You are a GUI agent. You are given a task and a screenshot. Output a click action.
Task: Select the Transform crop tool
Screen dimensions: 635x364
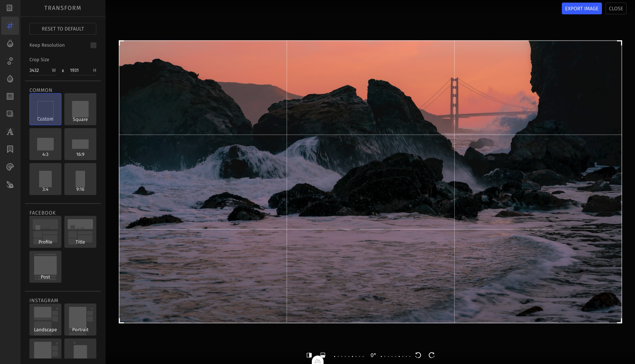pos(10,26)
